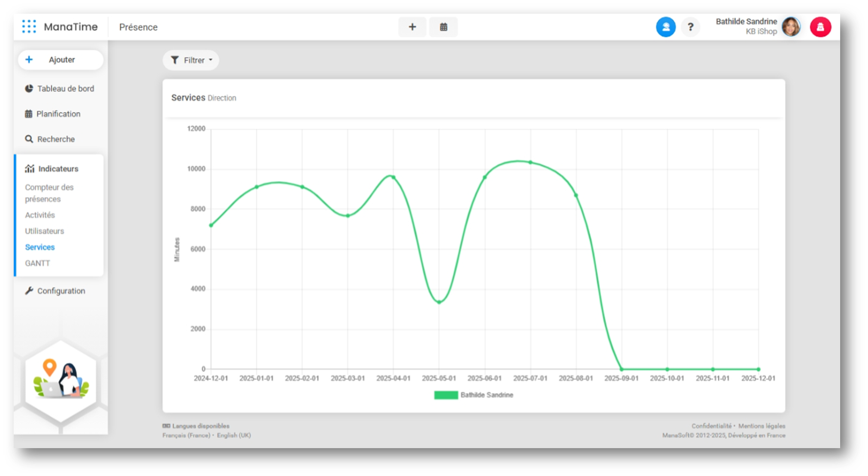Click Bathilde Sandrine's avatar photo
This screenshot has width=868, height=476.
(x=791, y=27)
